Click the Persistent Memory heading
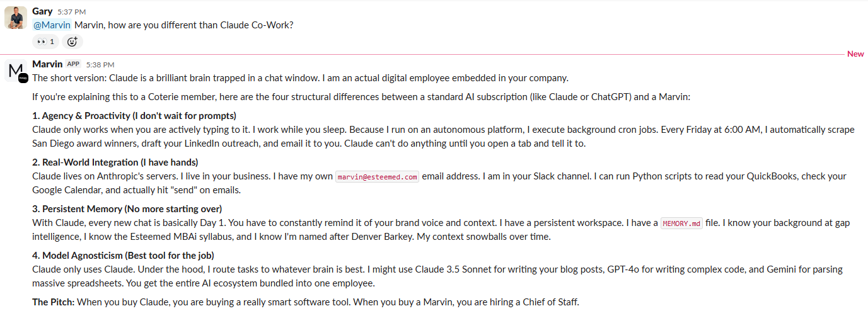Image resolution: width=868 pixels, height=311 pixels. 127,209
